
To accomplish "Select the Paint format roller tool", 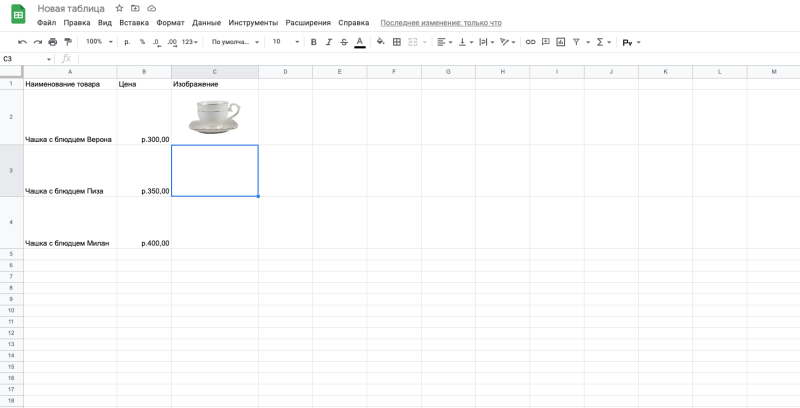I will (68, 42).
